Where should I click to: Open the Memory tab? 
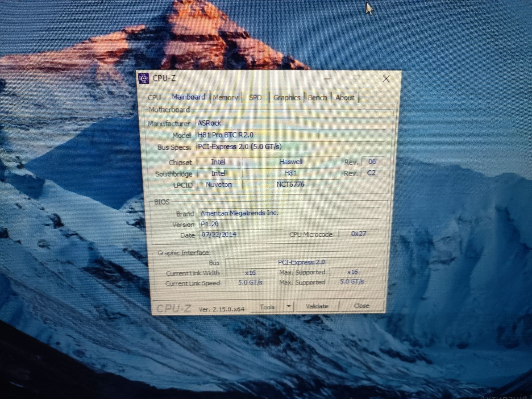[225, 98]
